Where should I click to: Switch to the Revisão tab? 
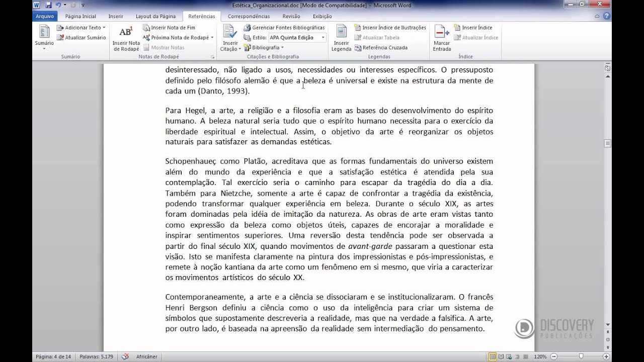291,16
